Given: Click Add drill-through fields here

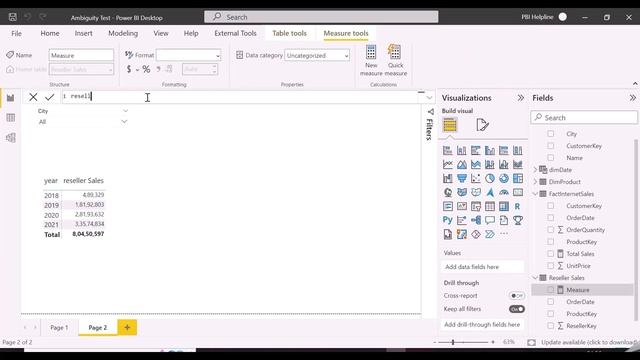Looking at the screenshot, I should [x=482, y=324].
